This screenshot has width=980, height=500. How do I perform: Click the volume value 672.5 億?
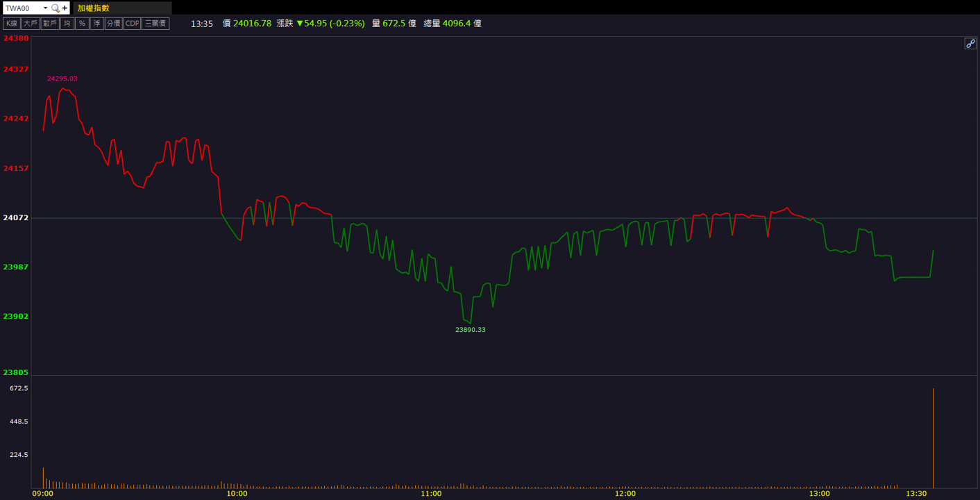[x=399, y=24]
